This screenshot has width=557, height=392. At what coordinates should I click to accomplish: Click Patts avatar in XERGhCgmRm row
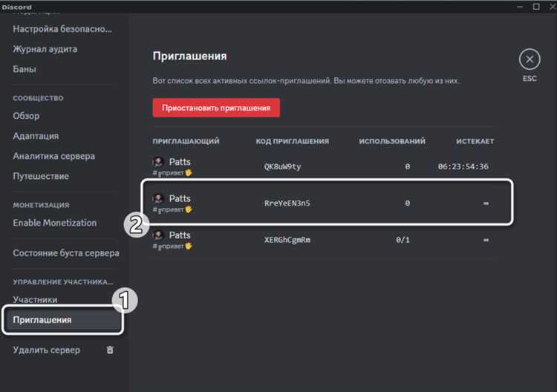click(158, 235)
